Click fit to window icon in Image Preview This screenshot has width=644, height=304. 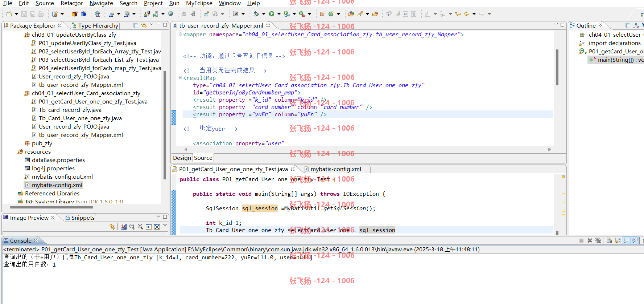[157, 227]
